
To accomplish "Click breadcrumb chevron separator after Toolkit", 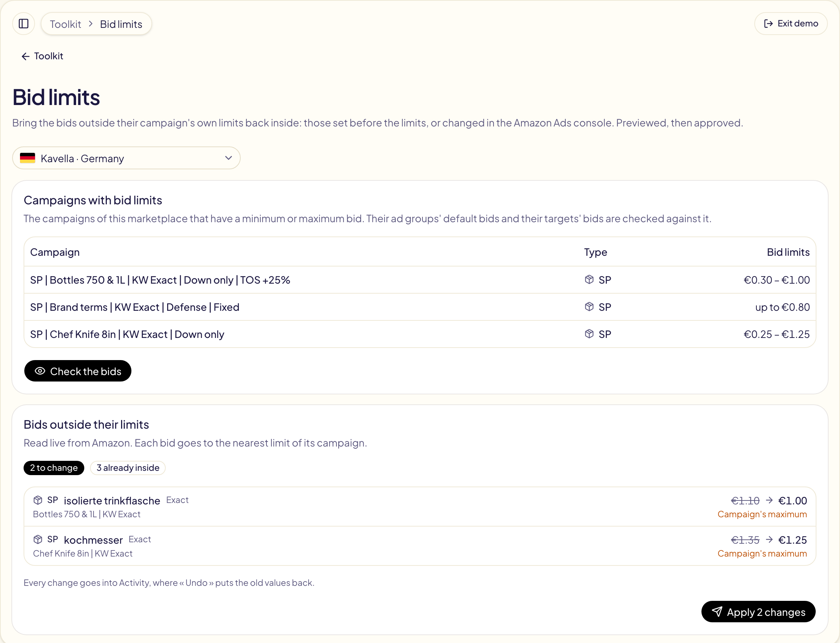I will pos(91,24).
